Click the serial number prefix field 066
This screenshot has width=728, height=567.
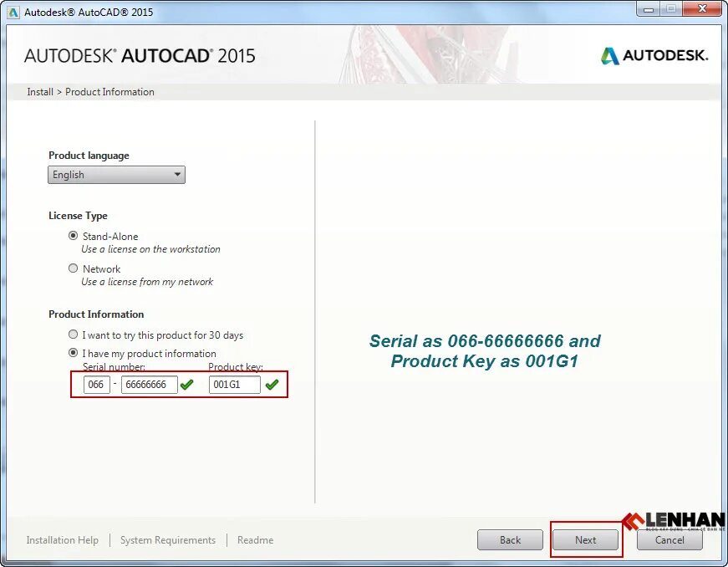97,385
